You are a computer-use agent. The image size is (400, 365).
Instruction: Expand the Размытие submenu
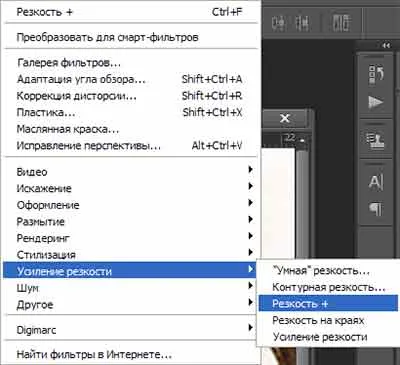pyautogui.click(x=130, y=222)
